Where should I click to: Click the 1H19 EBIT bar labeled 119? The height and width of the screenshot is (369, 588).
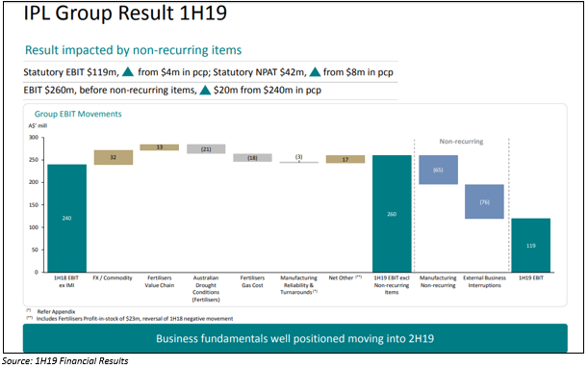(x=531, y=245)
